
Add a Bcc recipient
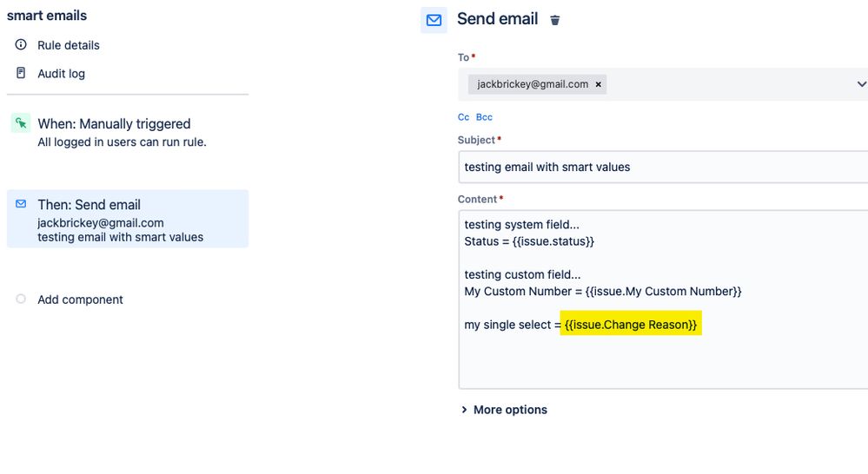[x=484, y=117]
